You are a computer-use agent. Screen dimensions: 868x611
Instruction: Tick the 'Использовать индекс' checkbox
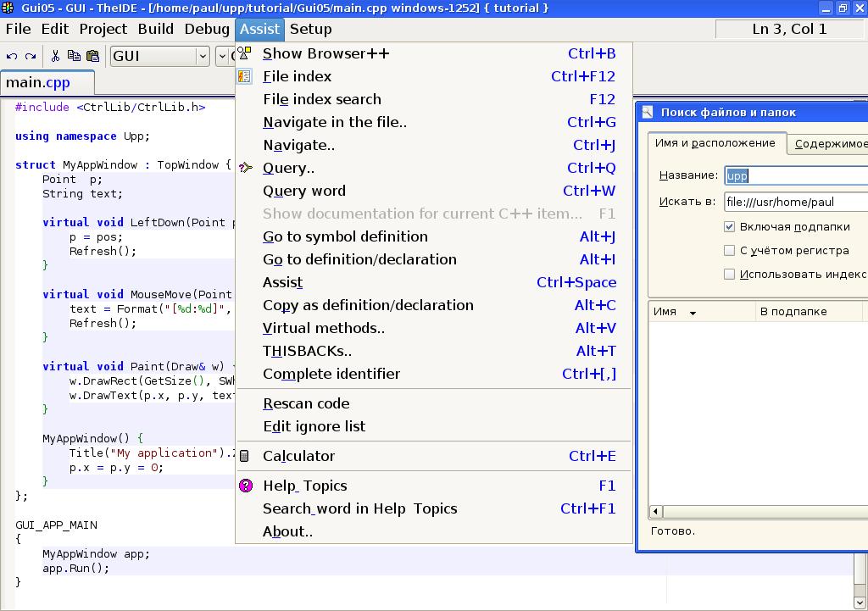pos(729,275)
